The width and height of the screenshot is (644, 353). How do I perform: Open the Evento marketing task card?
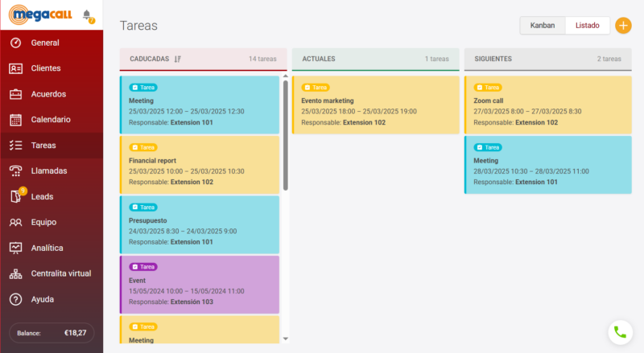click(375, 105)
